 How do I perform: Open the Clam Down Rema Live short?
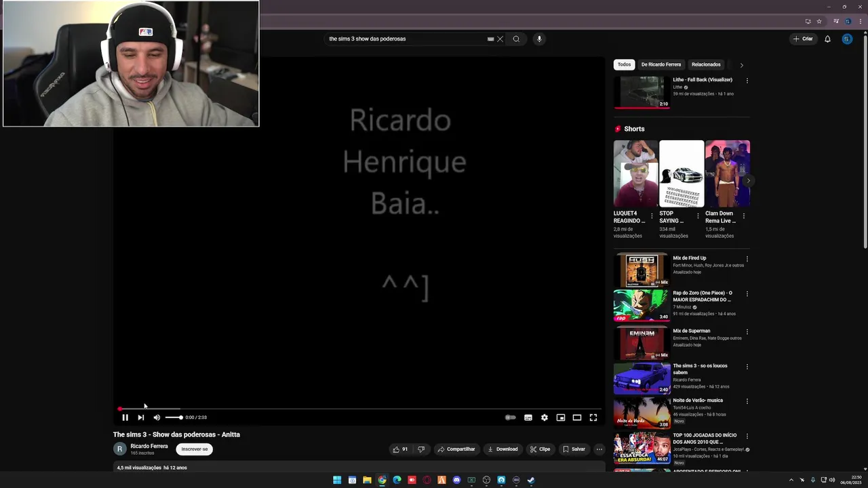point(728,174)
